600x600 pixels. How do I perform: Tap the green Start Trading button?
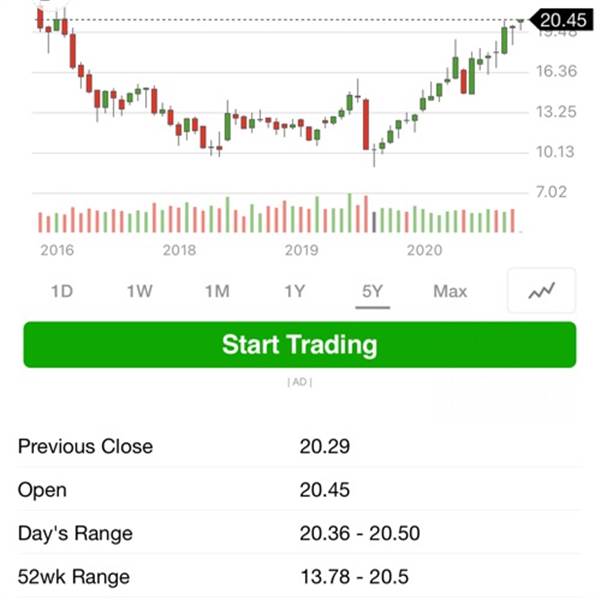pos(300,345)
